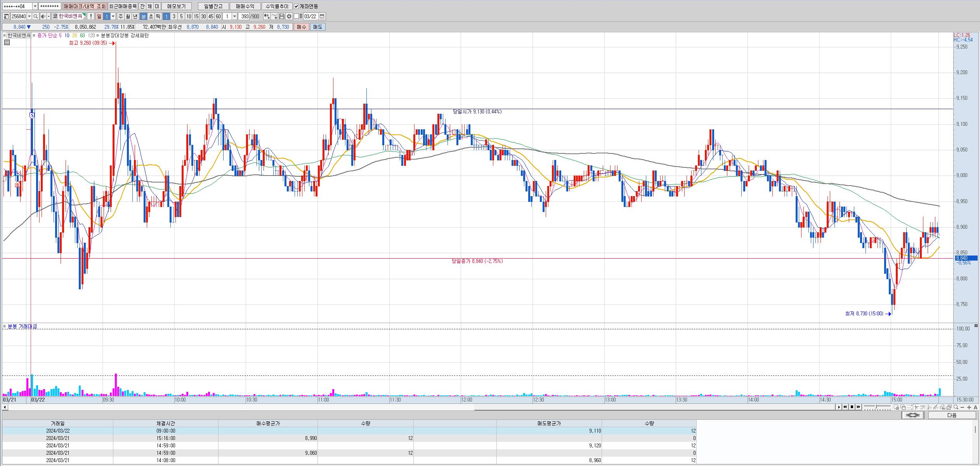Click the 매수 buy button
Image resolution: width=980 pixels, height=466 pixels.
coord(301,27)
